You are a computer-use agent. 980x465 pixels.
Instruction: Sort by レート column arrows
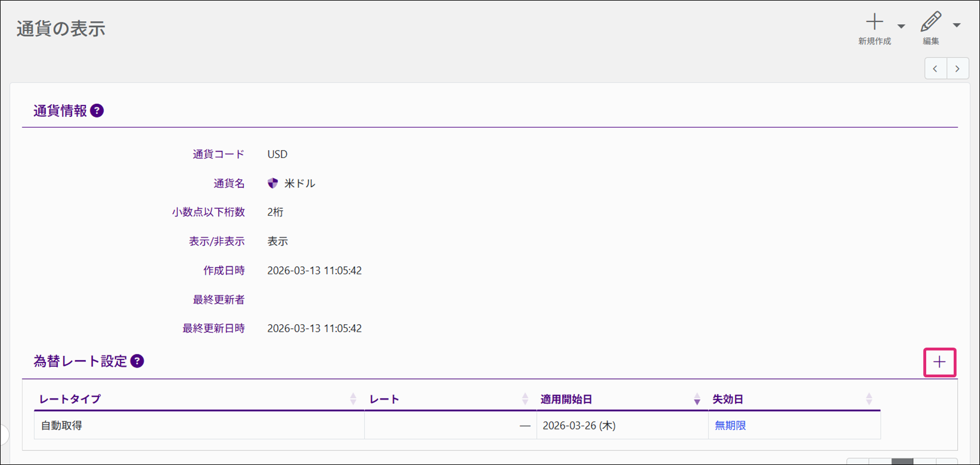point(525,399)
